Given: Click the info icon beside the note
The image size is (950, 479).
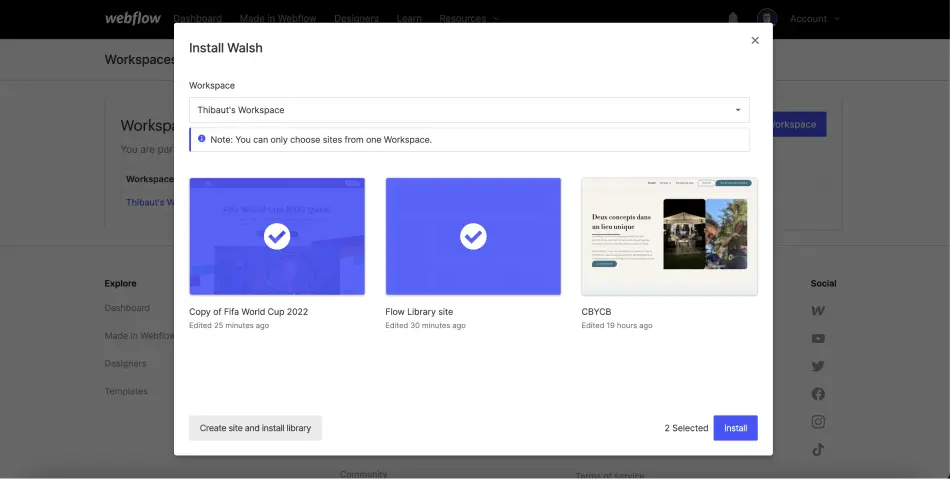Looking at the screenshot, I should (202, 139).
